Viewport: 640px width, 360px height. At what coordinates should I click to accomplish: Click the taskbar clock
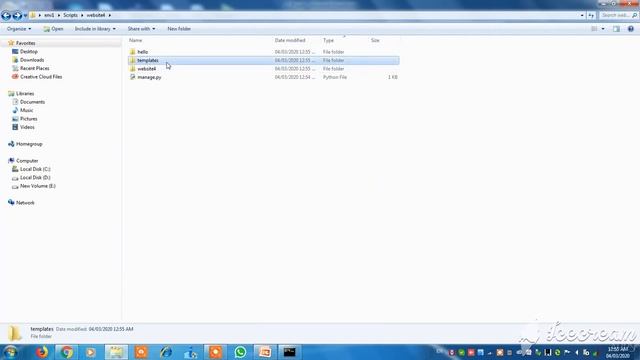tap(618, 353)
